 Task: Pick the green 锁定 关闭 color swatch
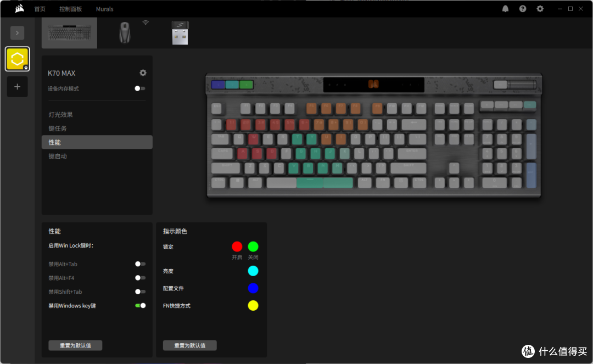click(x=253, y=247)
